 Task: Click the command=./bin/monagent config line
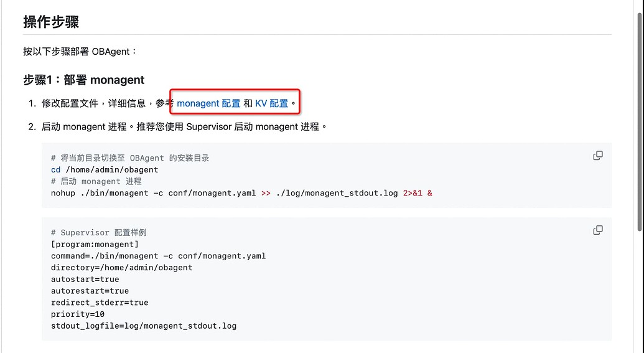click(158, 256)
